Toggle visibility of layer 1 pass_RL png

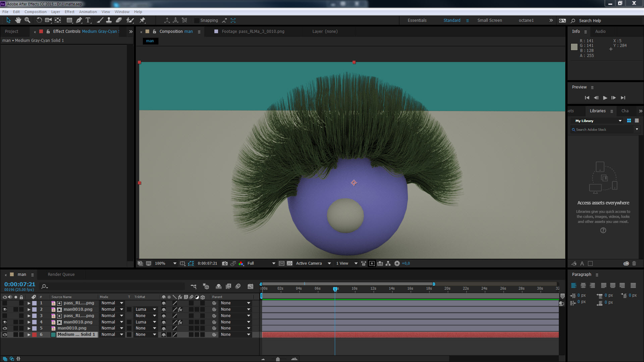coord(5,303)
